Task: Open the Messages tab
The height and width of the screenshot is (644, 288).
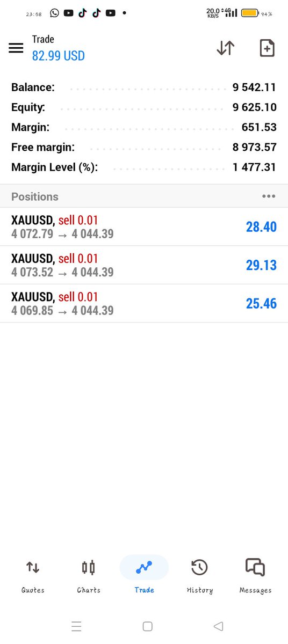Action: (255, 576)
